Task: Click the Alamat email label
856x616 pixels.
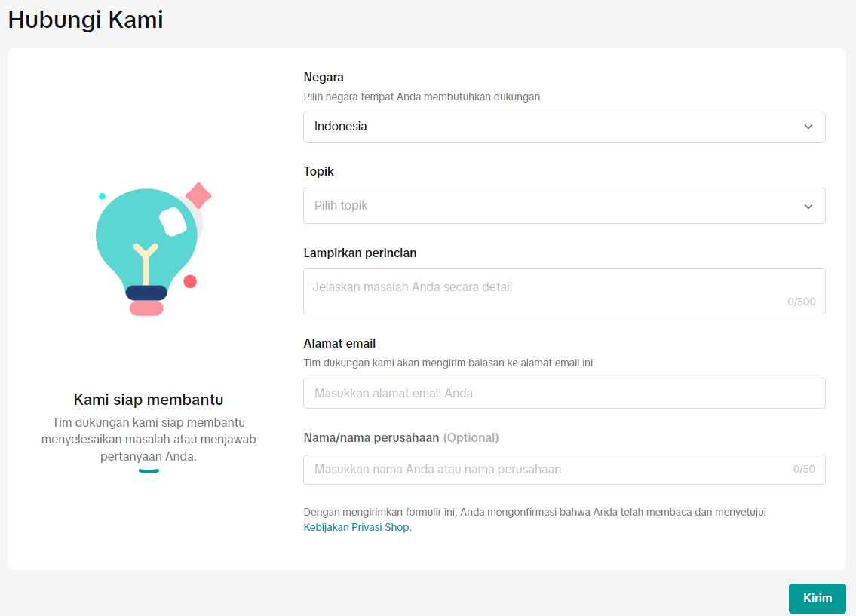Action: pos(339,343)
